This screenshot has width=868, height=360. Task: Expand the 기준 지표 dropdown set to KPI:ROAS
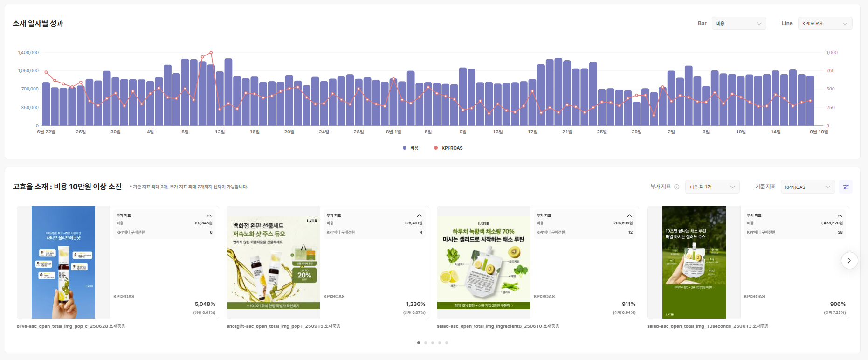click(807, 187)
